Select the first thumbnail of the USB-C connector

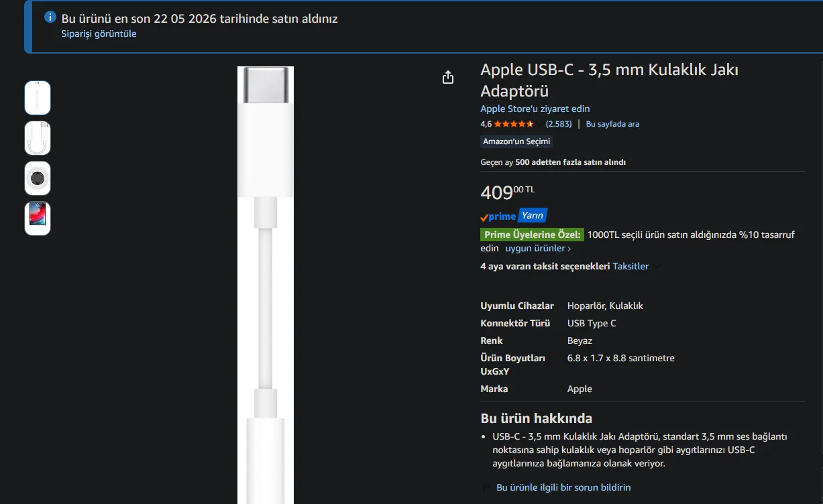point(38,98)
